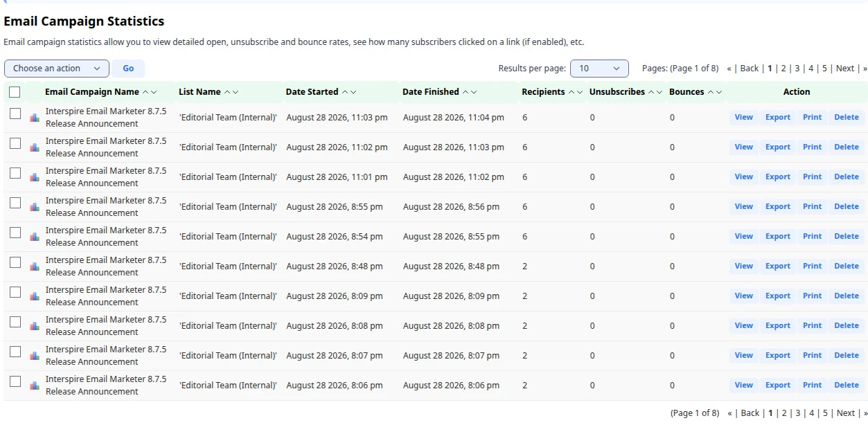Sort Email Campaign Name descending with down arrow
Image resolution: width=868 pixels, height=434 pixels.
pyautogui.click(x=154, y=92)
